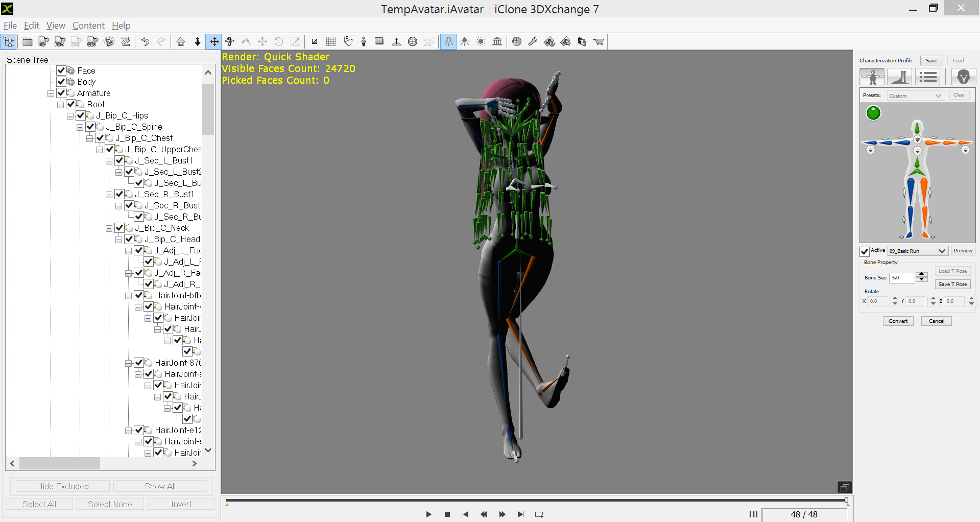Click the Home view icon

[x=181, y=42]
